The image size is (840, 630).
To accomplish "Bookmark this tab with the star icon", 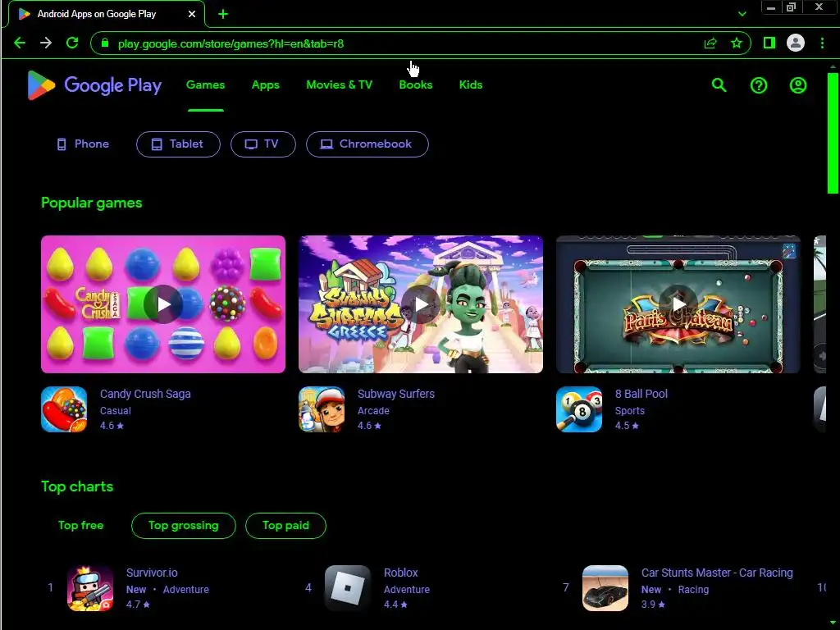I will pos(737,43).
